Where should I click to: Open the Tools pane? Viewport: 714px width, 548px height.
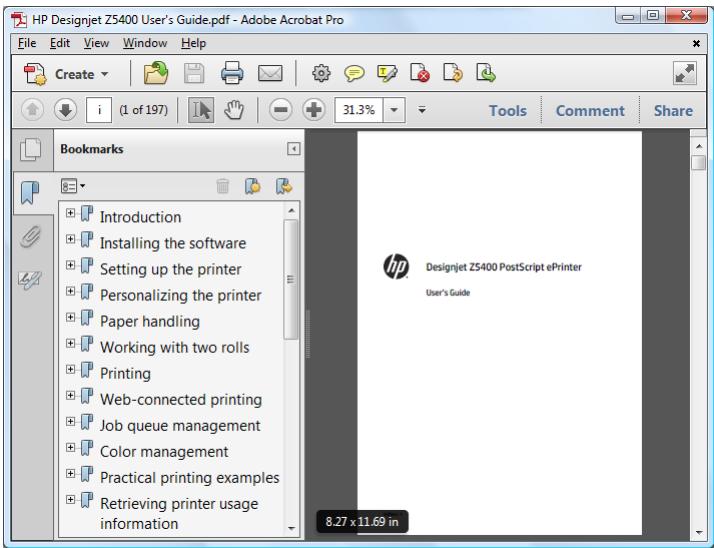[x=508, y=111]
